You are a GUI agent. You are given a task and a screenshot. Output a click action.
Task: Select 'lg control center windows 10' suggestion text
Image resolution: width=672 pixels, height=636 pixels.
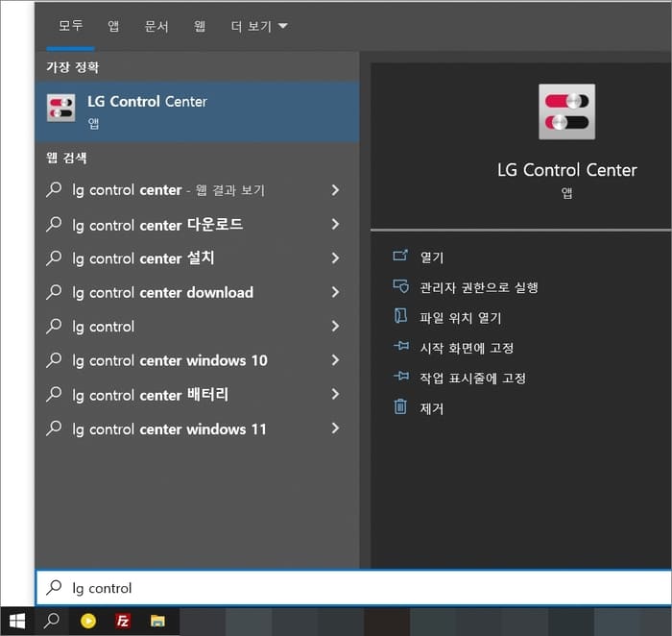point(170,360)
